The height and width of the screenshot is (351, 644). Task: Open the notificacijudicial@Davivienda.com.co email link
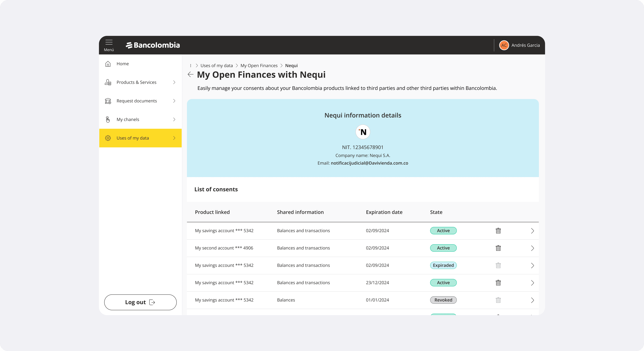(x=370, y=163)
